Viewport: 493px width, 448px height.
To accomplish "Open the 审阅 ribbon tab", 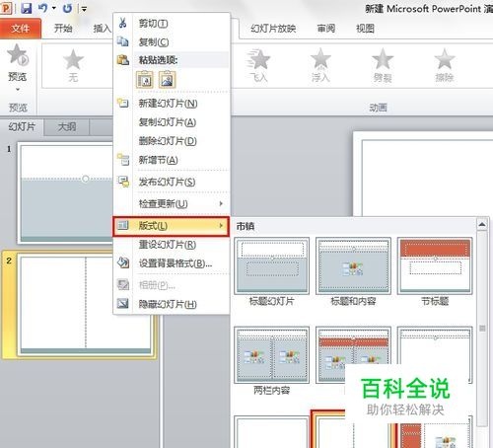I will pyautogui.click(x=325, y=29).
